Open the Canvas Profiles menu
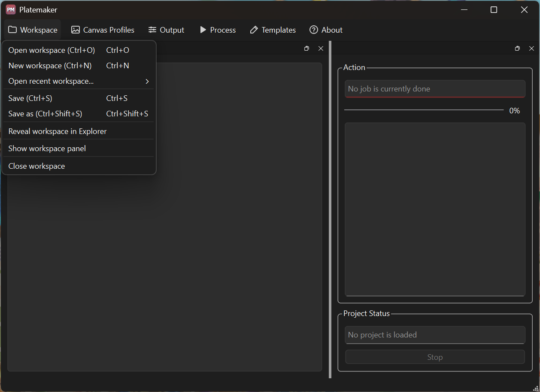 [103, 30]
